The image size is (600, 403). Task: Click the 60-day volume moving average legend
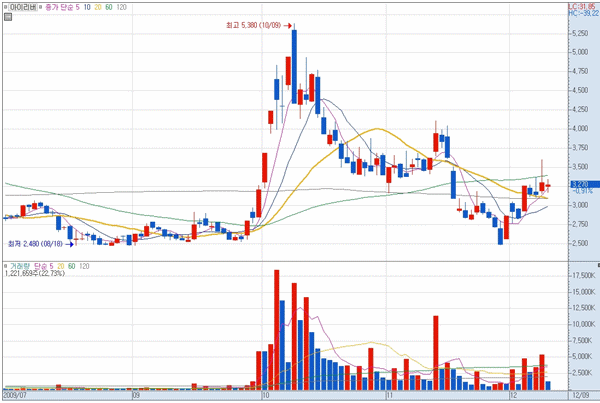click(x=72, y=266)
